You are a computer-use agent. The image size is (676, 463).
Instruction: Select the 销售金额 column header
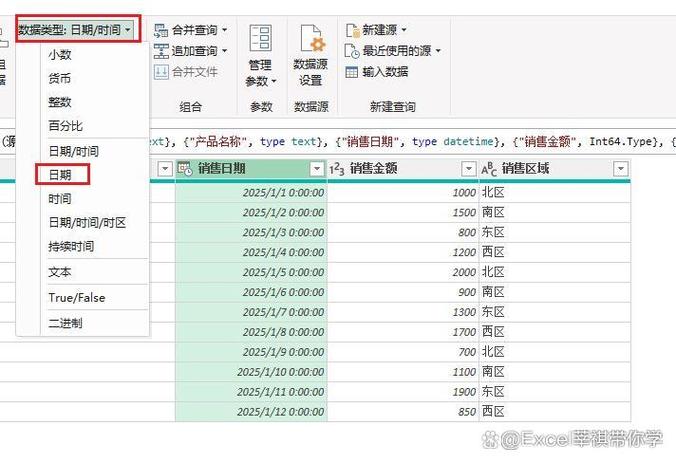(403, 169)
